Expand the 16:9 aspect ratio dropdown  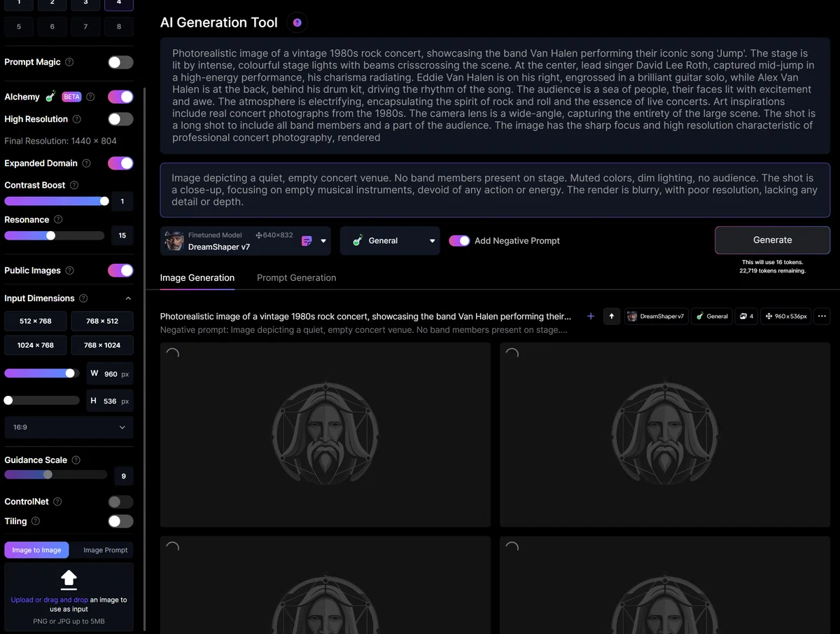[x=69, y=427]
